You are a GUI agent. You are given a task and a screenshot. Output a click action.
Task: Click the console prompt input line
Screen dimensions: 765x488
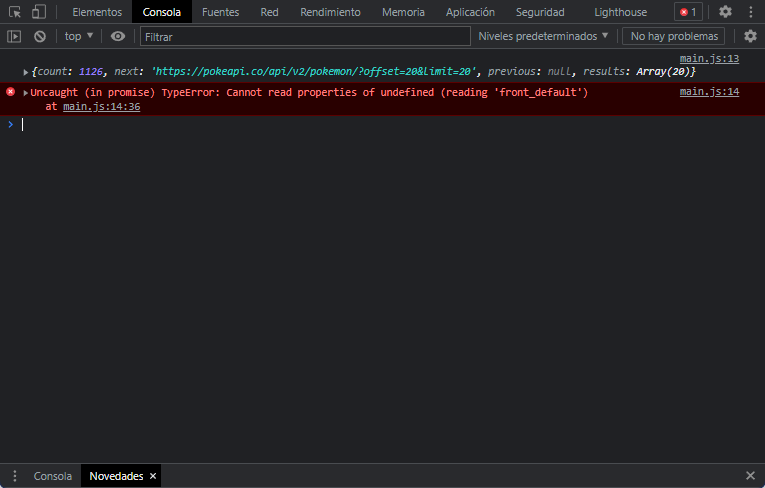tap(390, 125)
